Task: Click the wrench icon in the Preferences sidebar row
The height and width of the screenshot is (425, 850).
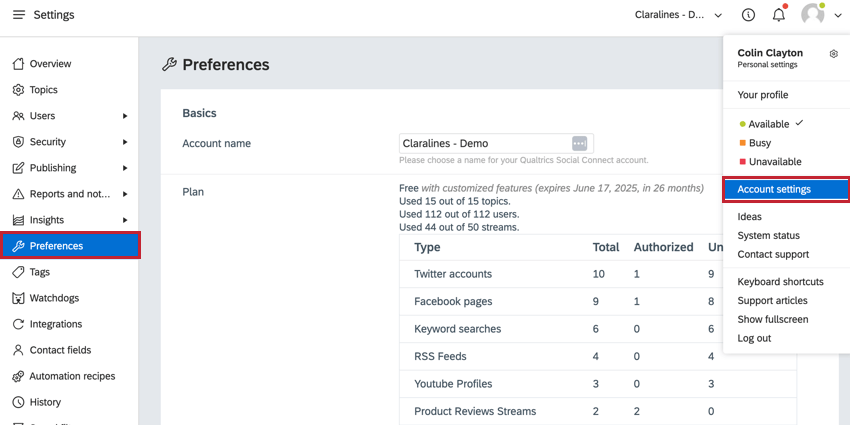Action: 18,246
